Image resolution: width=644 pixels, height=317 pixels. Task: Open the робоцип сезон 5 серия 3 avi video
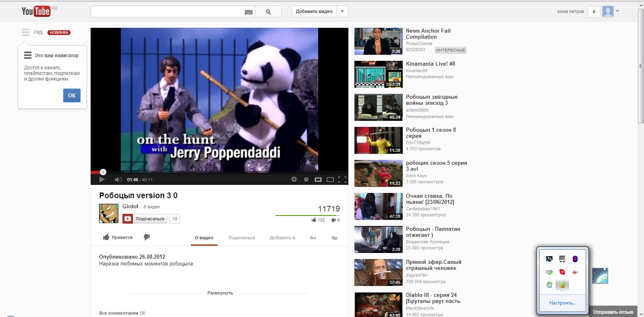click(x=437, y=166)
